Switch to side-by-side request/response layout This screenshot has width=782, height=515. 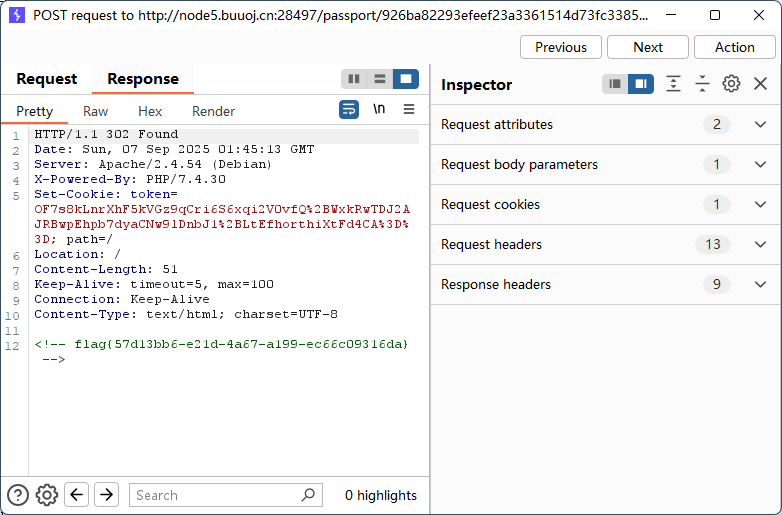coord(354,79)
